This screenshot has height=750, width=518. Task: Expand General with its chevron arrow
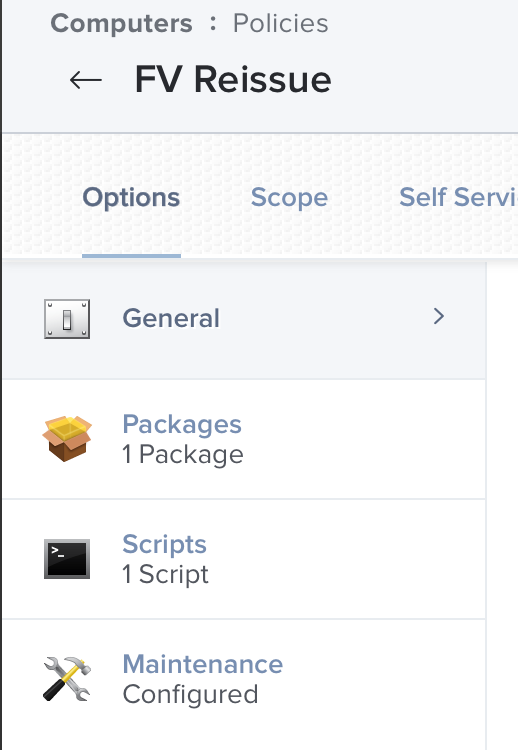click(439, 316)
